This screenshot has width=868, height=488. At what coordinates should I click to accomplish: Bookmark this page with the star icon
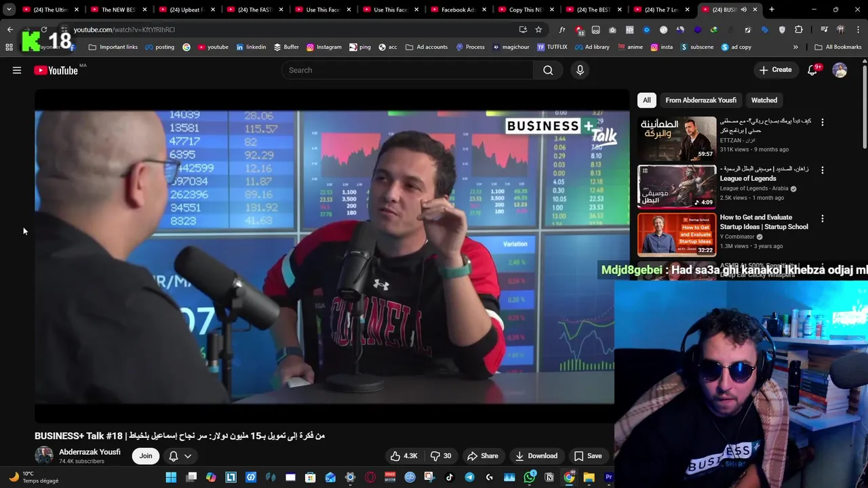(538, 30)
